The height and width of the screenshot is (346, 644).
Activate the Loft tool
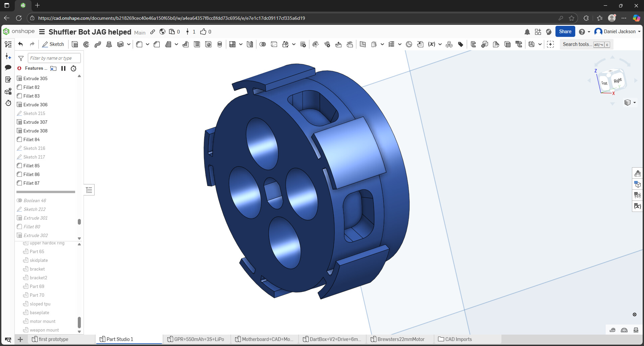pos(109,44)
